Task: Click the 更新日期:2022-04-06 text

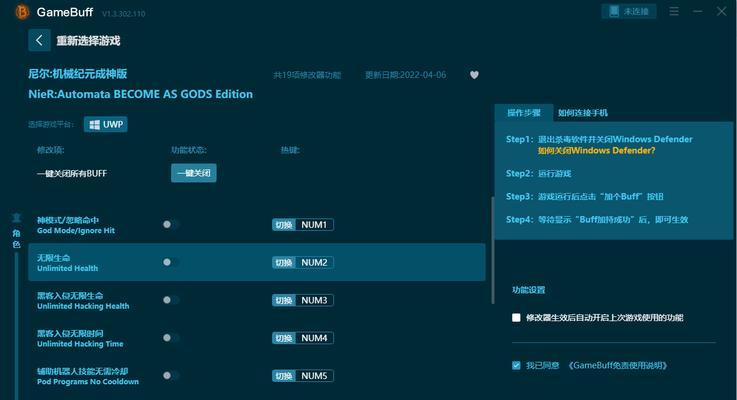Action: [406, 75]
